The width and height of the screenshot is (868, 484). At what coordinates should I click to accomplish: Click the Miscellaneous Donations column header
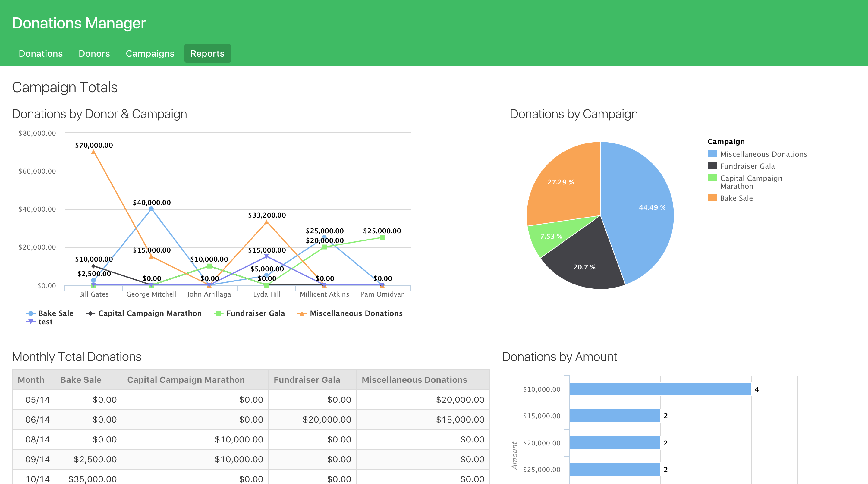click(x=414, y=380)
